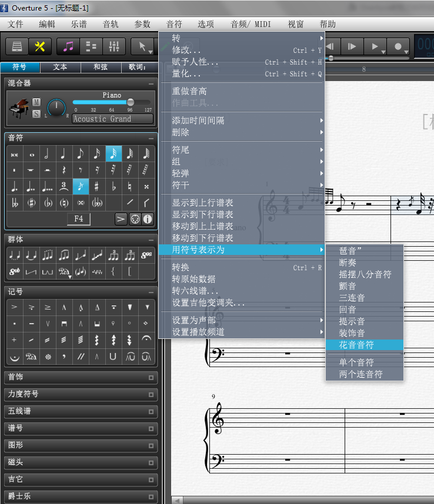This screenshot has width=434, height=504.
Task: Solo the Piano track with S button
Action: [36, 114]
